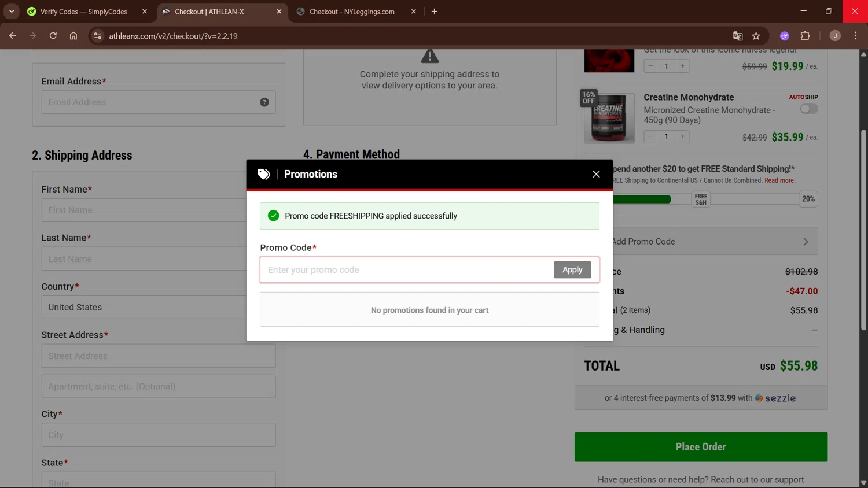This screenshot has width=868, height=488.
Task: Decrease quantity of the $19.99 item
Action: (x=650, y=66)
